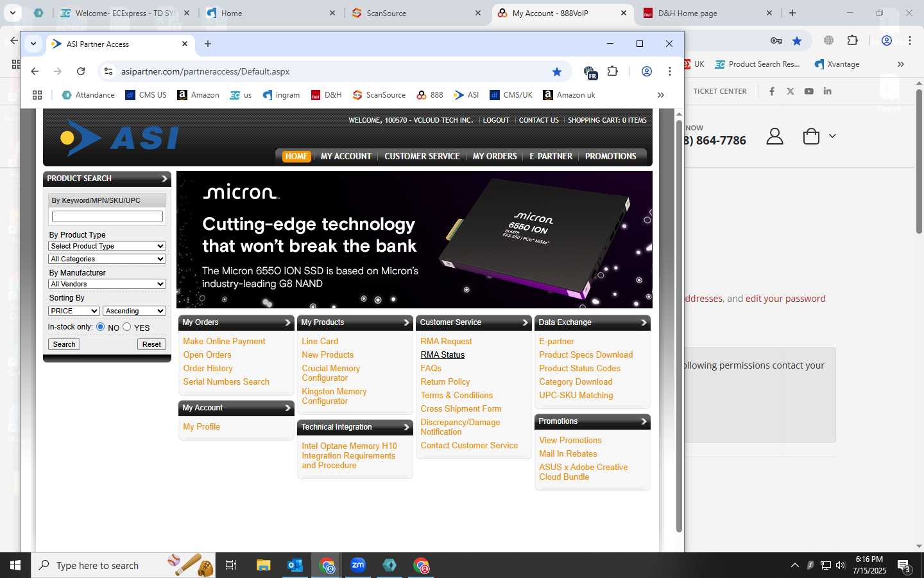Select NO for in-stock only
The width and height of the screenshot is (924, 578).
[x=101, y=327]
